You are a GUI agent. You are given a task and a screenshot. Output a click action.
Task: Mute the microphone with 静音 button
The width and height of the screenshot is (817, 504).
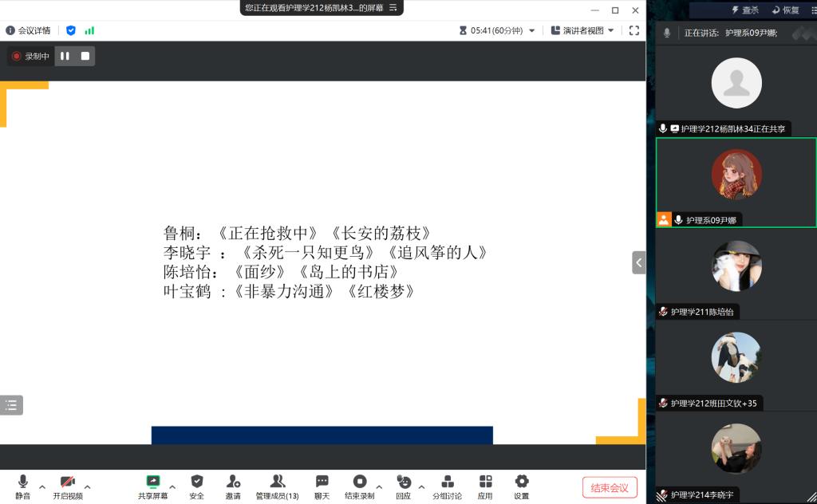pyautogui.click(x=22, y=486)
